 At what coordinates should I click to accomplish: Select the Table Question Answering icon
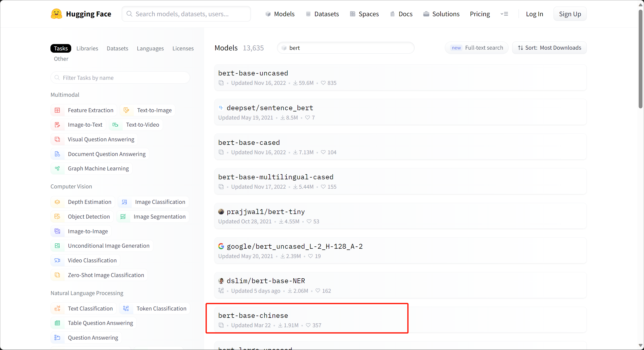58,323
